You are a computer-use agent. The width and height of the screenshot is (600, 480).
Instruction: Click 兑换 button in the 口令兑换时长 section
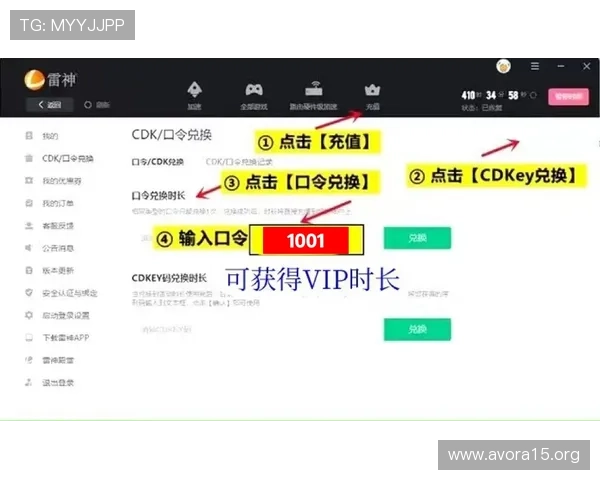pyautogui.click(x=417, y=238)
